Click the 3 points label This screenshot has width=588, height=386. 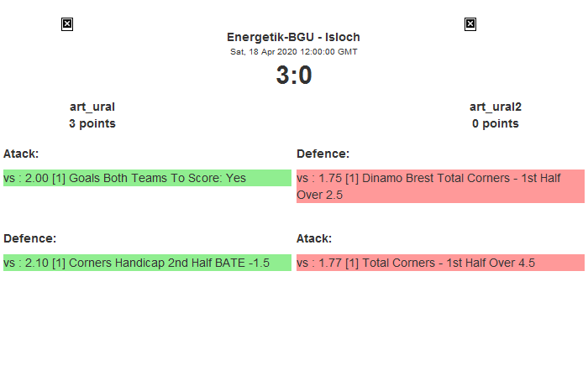92,123
